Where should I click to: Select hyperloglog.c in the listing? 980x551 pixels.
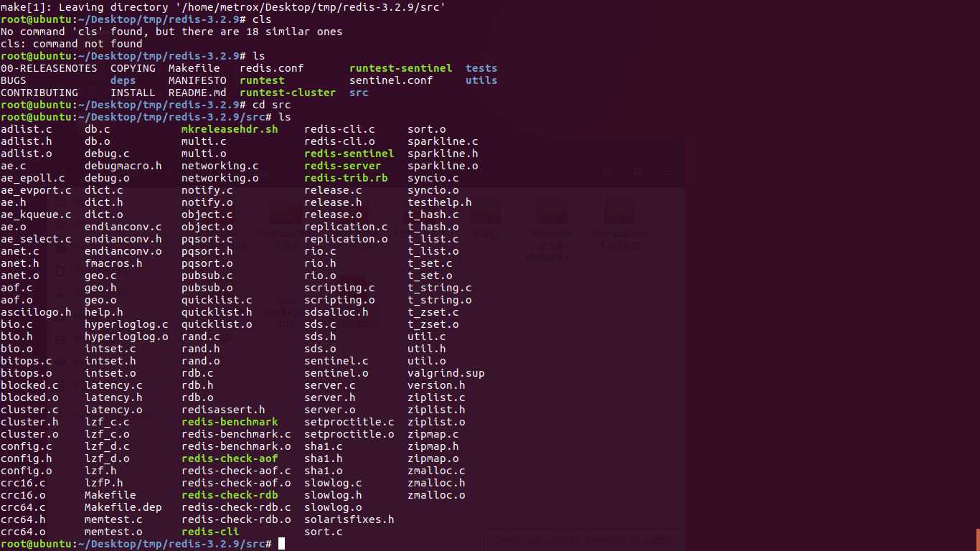pos(126,324)
